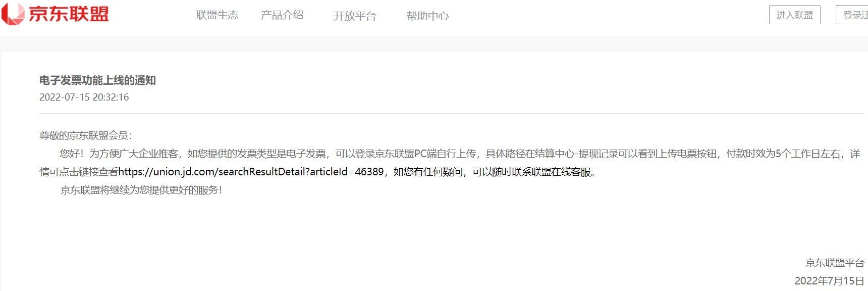Click the red JD Union logo icon
This screenshot has width=868, height=291.
13,14
